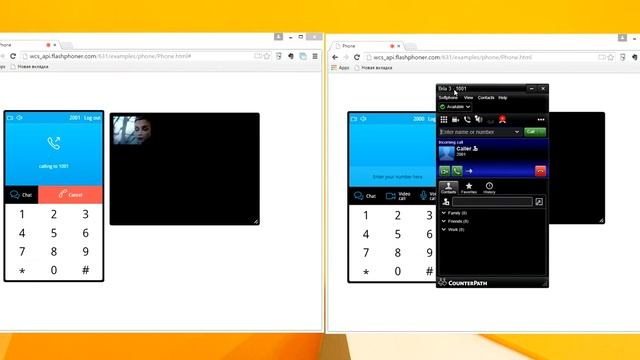Click the Apps bookmark in the right browser

[x=340, y=68]
